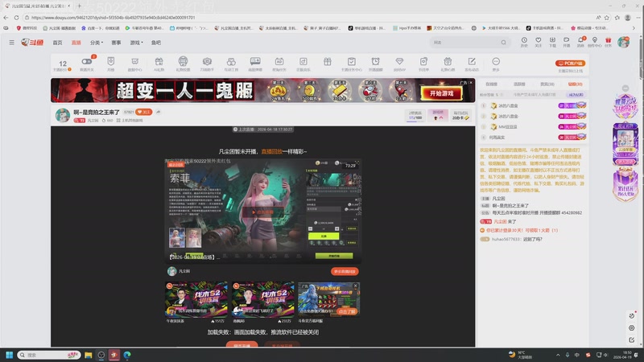Click 点击了解 on the game ad
Image resolution: width=644 pixels, height=362 pixels.
pos(347,311)
